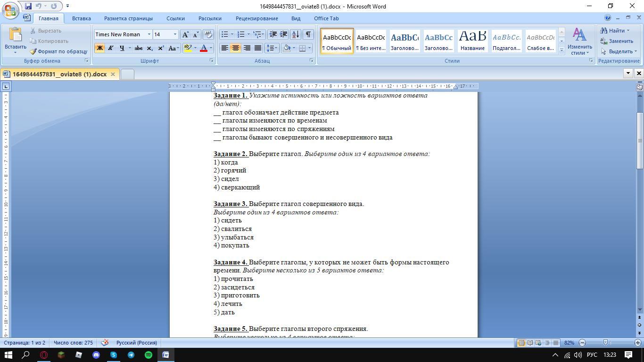Close the 1649844457831__oviate8 document tab
644x362 pixels.
113,74
